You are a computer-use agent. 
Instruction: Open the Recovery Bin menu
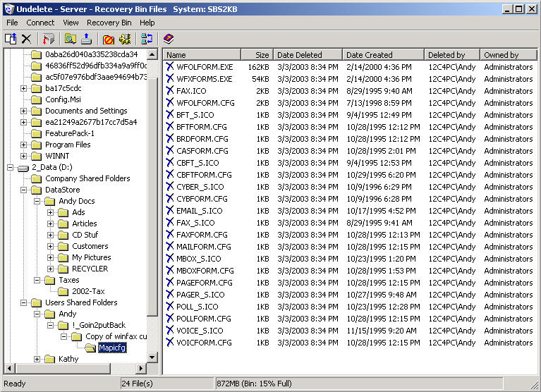pyautogui.click(x=109, y=23)
